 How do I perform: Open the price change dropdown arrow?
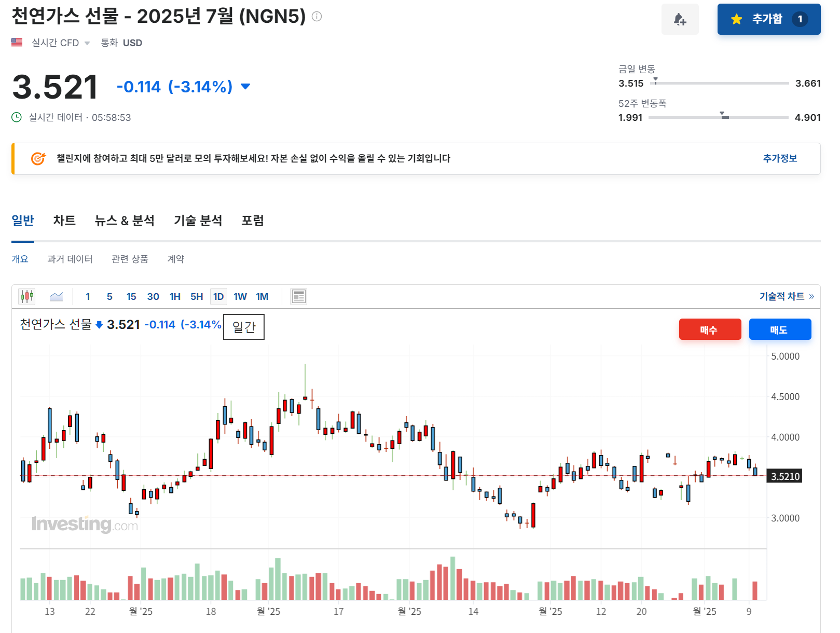click(x=245, y=87)
